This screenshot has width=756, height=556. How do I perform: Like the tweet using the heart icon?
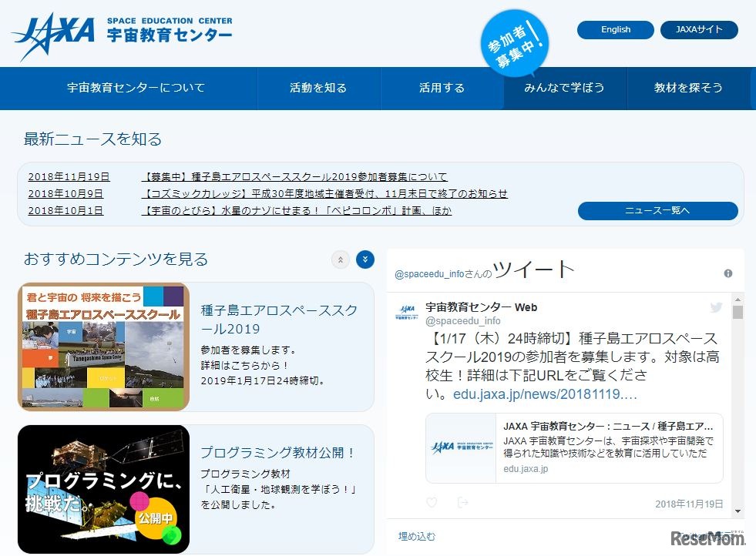coord(430,502)
